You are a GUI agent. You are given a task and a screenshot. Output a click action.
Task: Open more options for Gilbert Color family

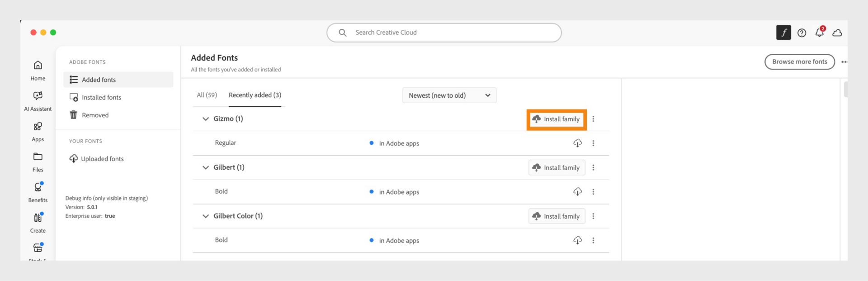tap(593, 216)
